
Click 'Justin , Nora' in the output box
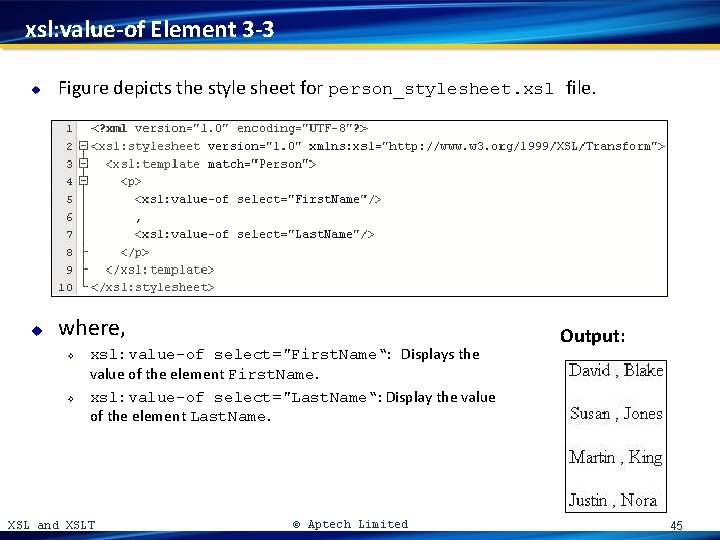tap(613, 500)
